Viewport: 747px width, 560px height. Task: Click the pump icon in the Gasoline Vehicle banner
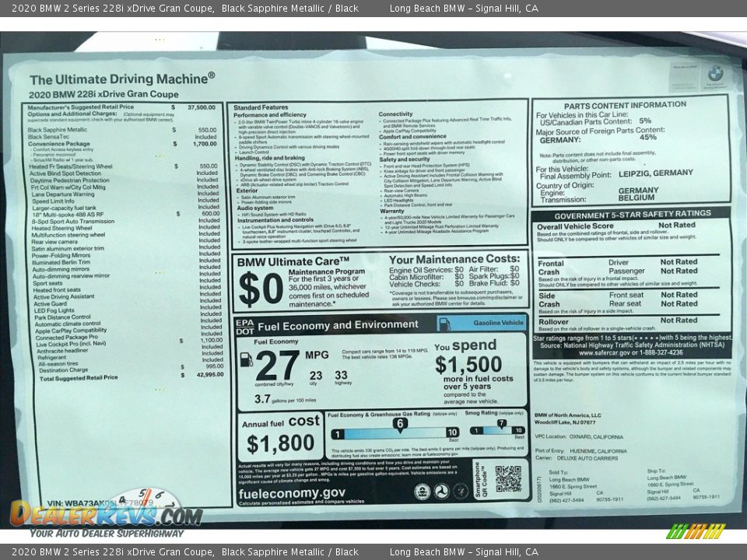[444, 324]
